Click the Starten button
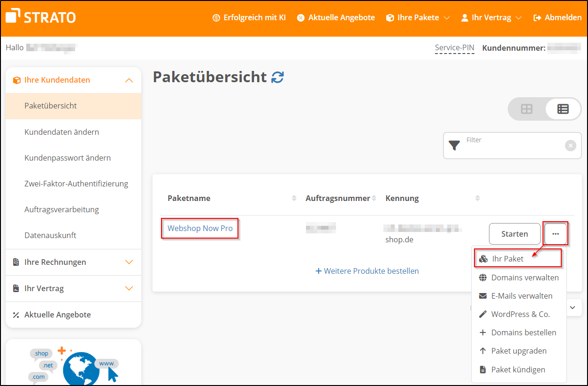 pos(514,233)
